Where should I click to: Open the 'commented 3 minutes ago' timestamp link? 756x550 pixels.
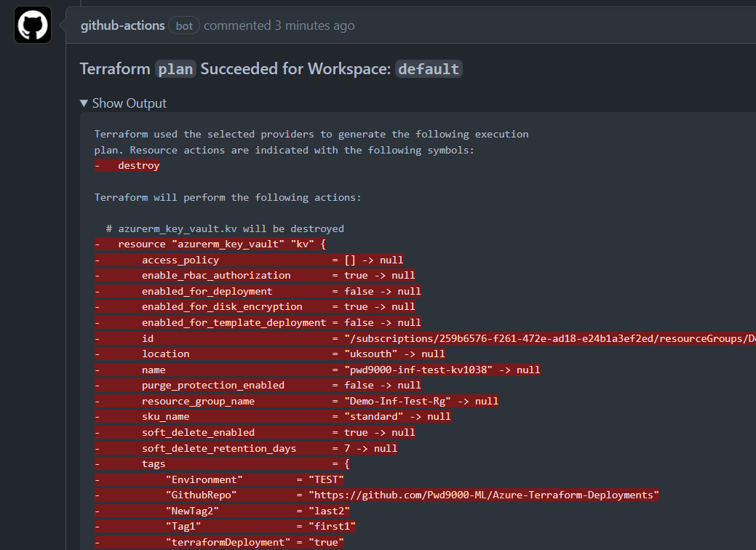(279, 25)
